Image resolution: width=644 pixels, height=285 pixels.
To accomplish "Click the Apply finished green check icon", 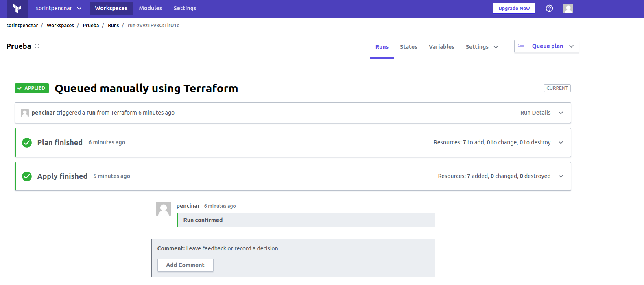I will [27, 176].
